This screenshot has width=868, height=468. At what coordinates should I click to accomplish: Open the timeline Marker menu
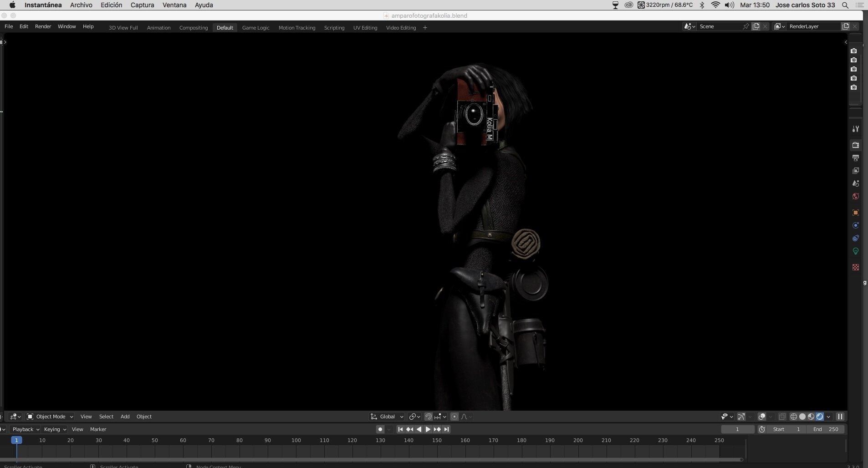[x=98, y=429]
